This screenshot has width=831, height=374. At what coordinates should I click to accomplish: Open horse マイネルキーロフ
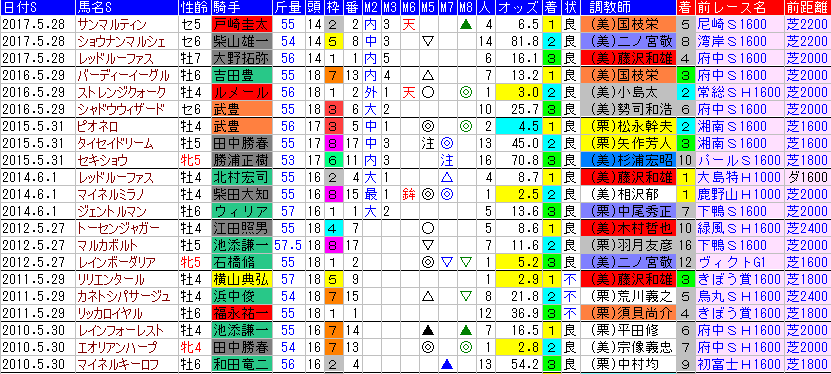click(x=117, y=364)
